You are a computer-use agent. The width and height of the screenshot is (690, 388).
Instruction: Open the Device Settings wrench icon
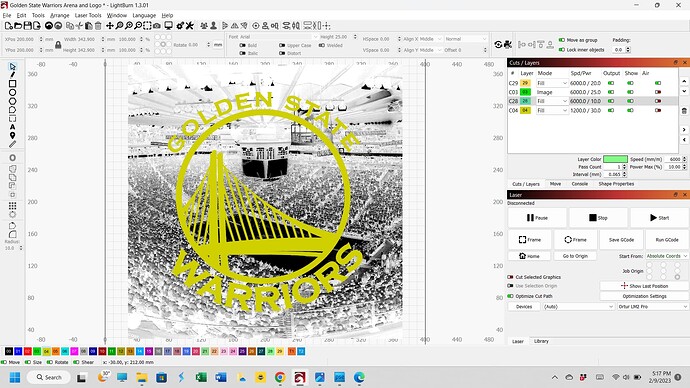(190, 26)
